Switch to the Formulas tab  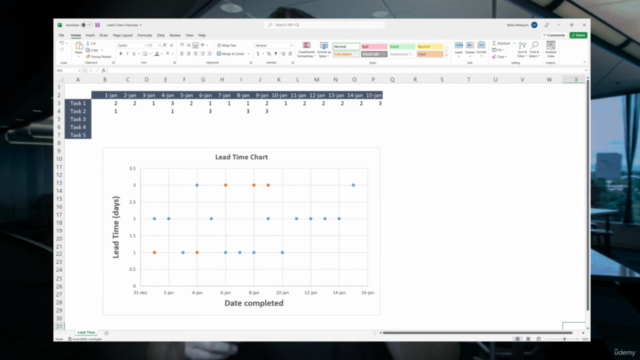(144, 36)
